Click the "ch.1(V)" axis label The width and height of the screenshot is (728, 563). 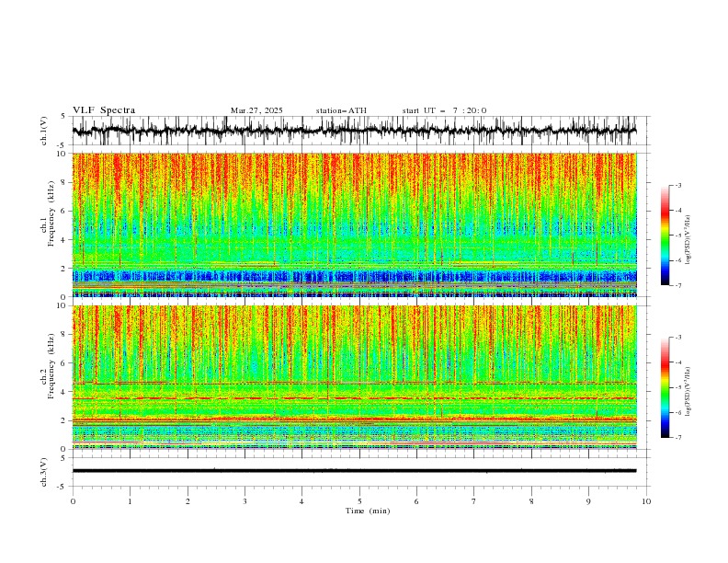click(44, 131)
